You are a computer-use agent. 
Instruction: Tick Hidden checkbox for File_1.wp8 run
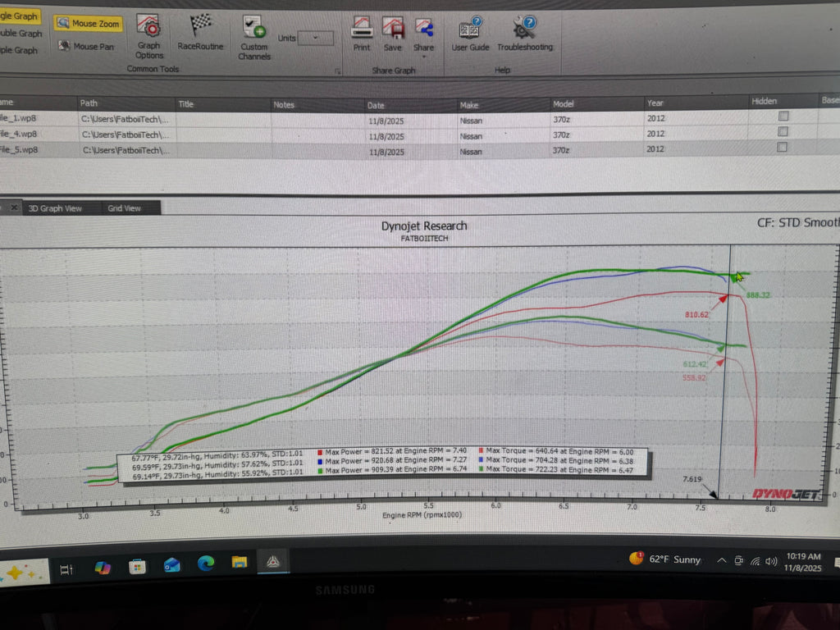pyautogui.click(x=783, y=117)
